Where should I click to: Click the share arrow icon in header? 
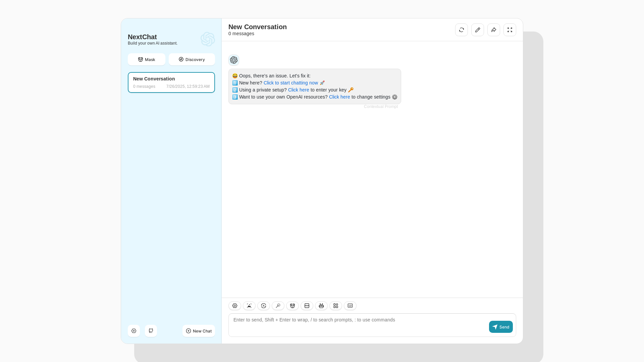(494, 30)
